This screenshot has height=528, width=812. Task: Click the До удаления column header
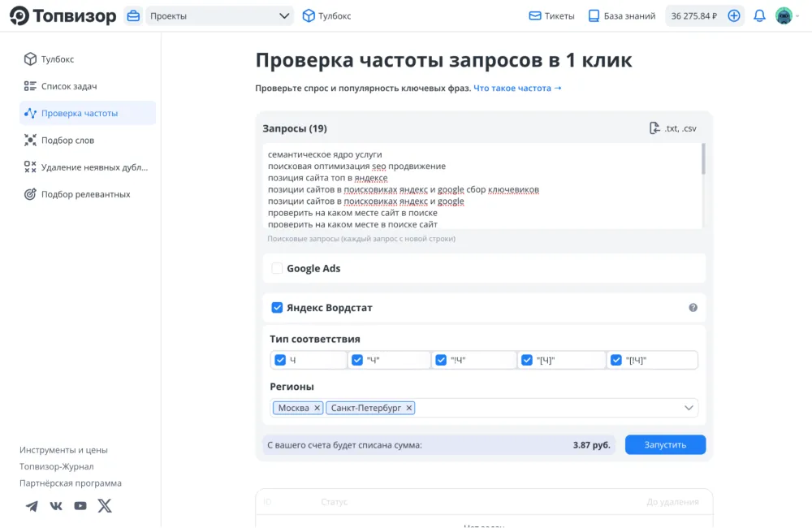672,501
